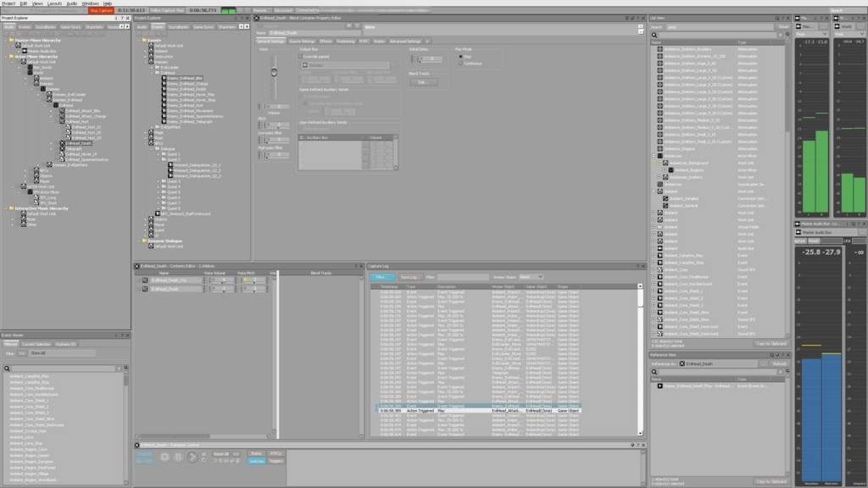The width and height of the screenshot is (868, 488).
Task: Open the Project menu
Action: pos(8,3)
